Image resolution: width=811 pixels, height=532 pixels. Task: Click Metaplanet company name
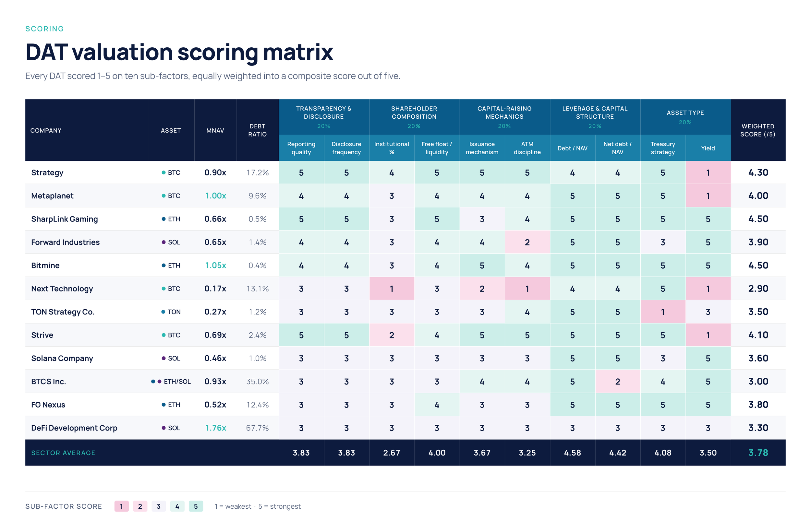(52, 196)
